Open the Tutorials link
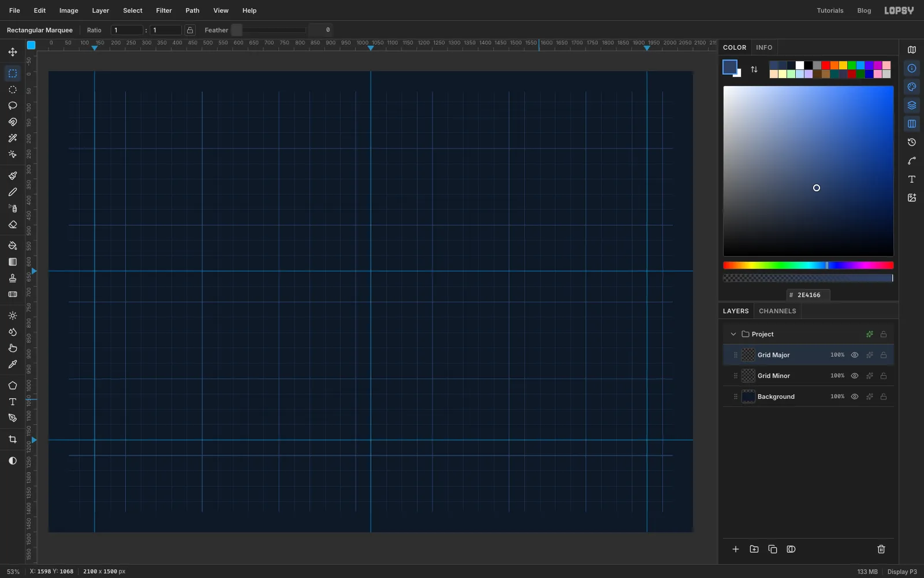This screenshot has height=578, width=924. pyautogui.click(x=830, y=10)
